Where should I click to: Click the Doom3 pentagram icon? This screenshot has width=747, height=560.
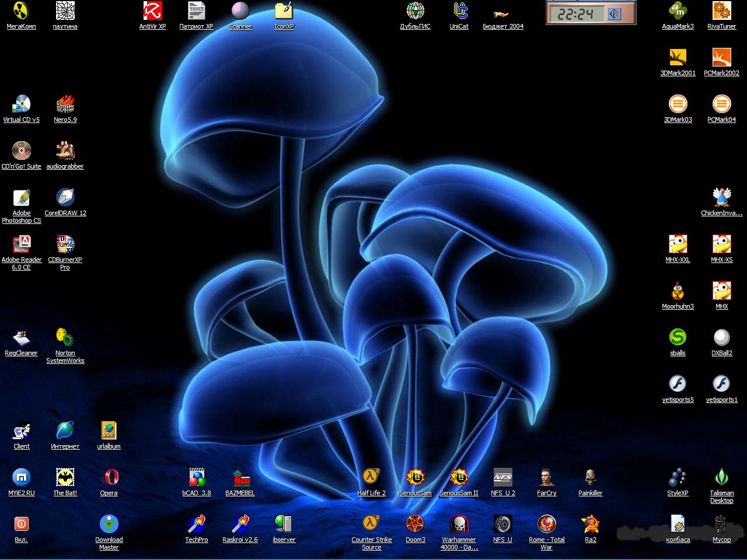tap(415, 524)
